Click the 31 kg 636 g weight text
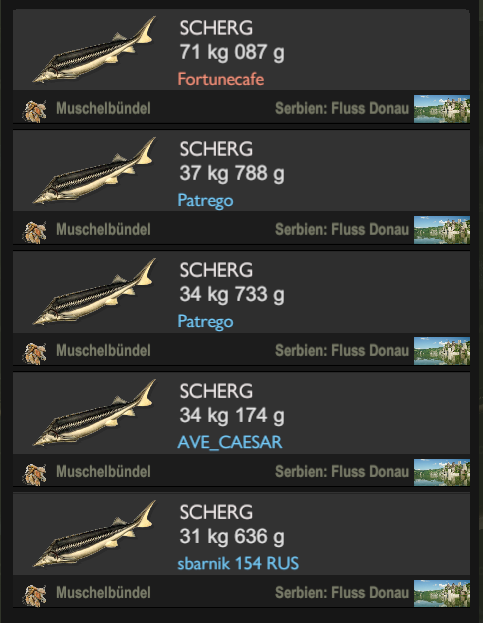Screen dimensions: 483x623 pos(232,537)
